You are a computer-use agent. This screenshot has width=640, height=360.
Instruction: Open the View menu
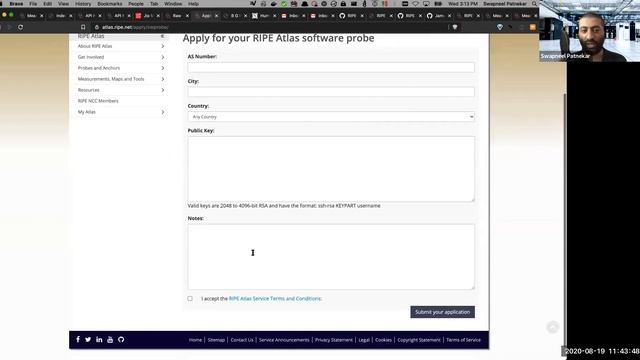pyautogui.click(x=63, y=4)
